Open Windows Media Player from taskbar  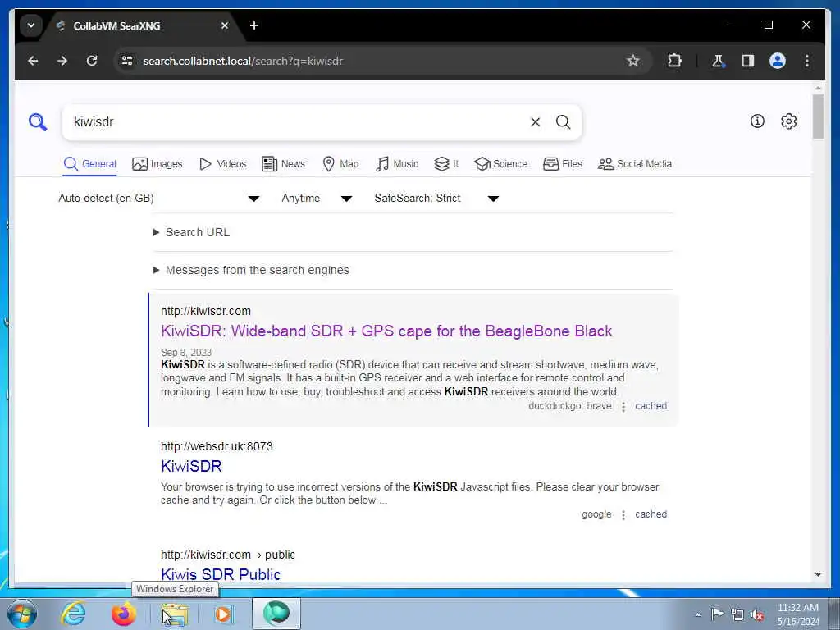pos(223,614)
